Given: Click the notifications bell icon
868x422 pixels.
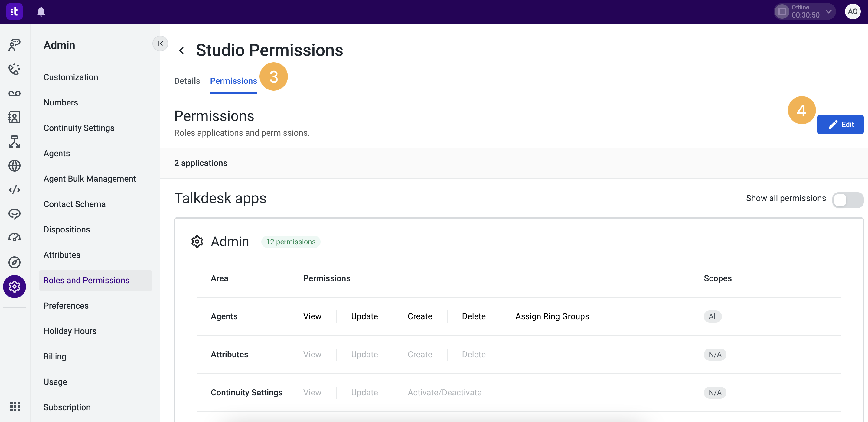Looking at the screenshot, I should click(x=41, y=12).
